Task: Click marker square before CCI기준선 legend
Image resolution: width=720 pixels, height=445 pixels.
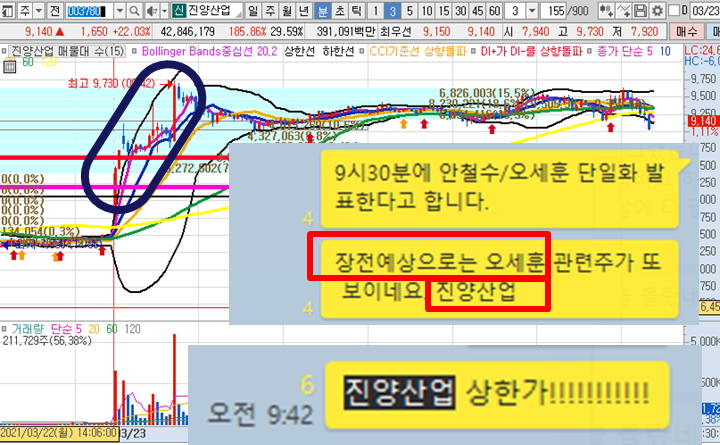Action: point(362,51)
